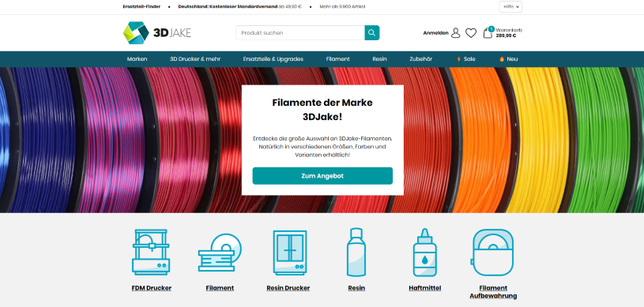
Task: Open the Resin navigation menu
Action: [379, 59]
